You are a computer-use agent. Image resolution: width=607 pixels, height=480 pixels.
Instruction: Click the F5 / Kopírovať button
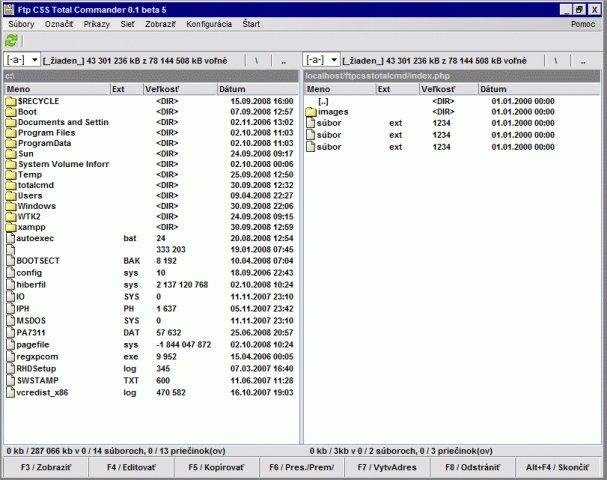[x=216, y=467]
